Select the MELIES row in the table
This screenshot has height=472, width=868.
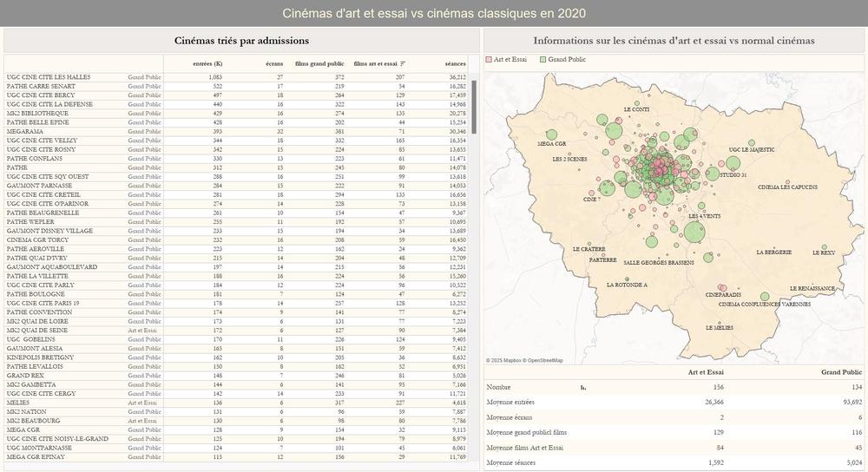tap(236, 403)
